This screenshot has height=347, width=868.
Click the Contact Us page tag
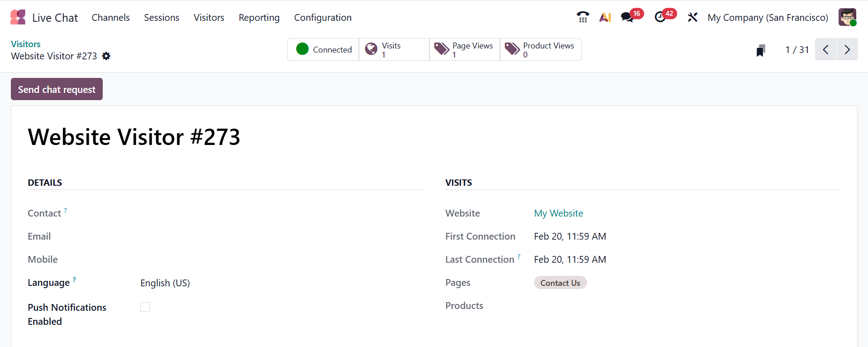(x=560, y=283)
